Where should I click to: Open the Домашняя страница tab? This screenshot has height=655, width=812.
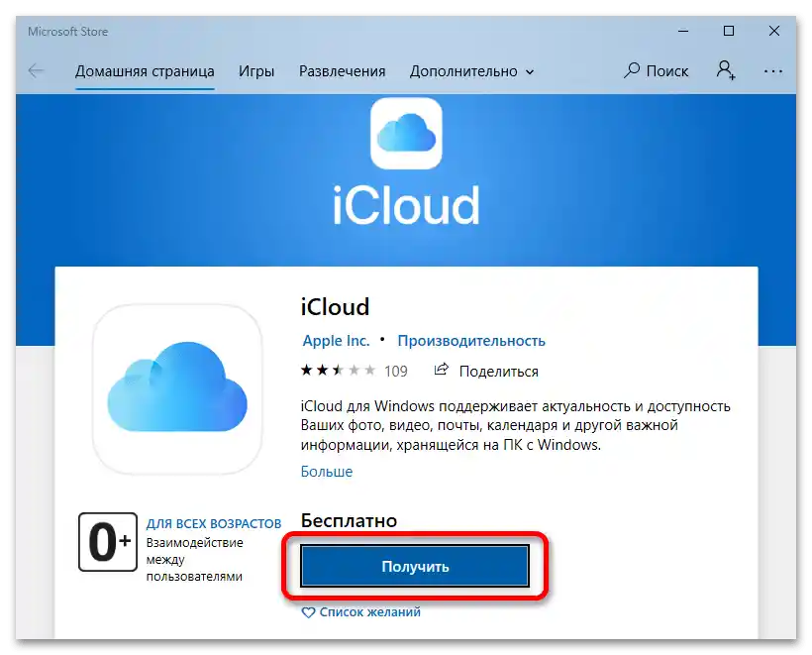tap(145, 71)
